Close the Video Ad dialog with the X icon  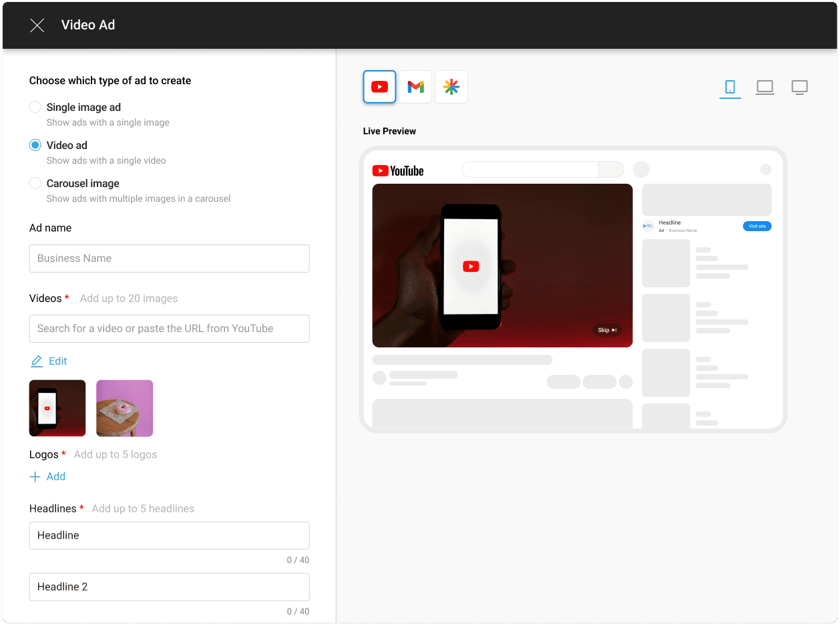click(37, 25)
